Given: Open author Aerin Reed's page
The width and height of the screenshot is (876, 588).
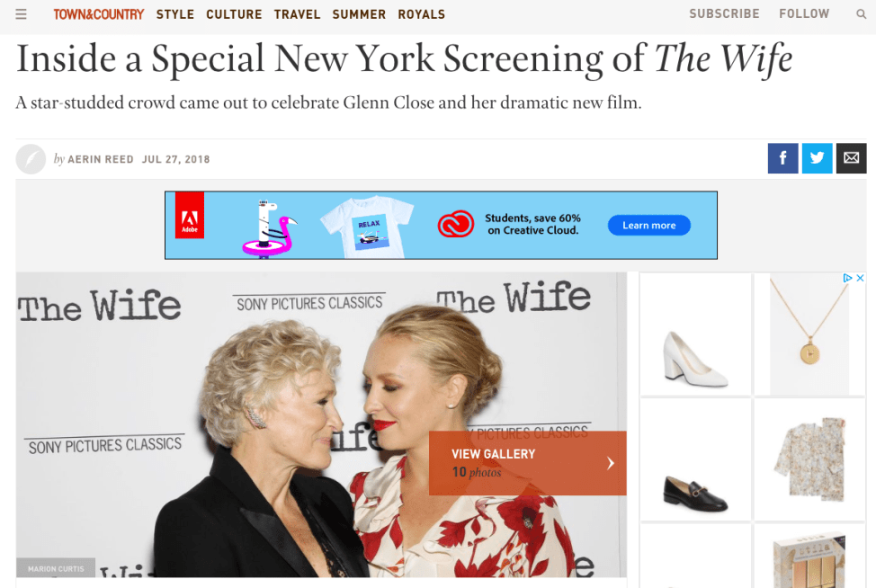Looking at the screenshot, I should click(x=101, y=159).
